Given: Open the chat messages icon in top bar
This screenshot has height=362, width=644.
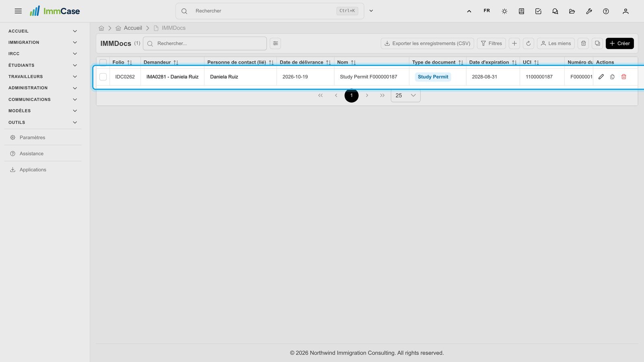Looking at the screenshot, I should point(555,11).
